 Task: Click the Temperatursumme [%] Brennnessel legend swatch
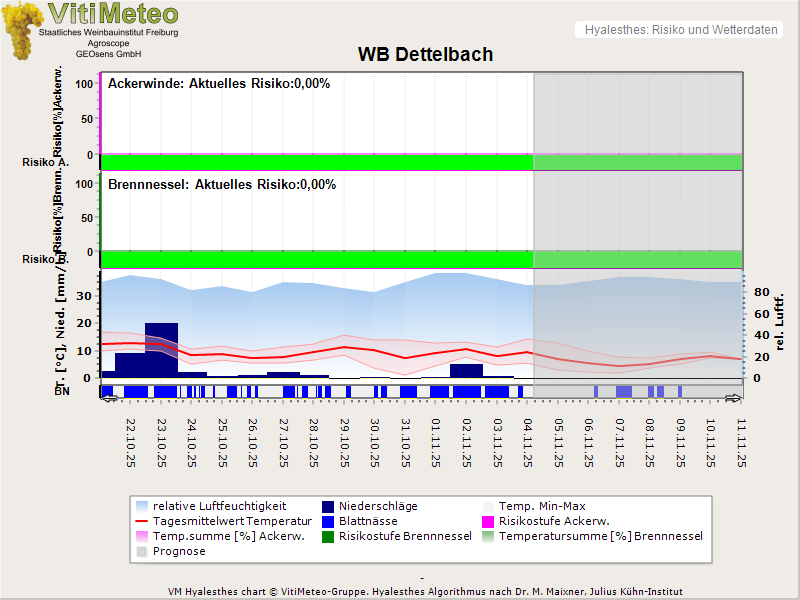pos(489,537)
